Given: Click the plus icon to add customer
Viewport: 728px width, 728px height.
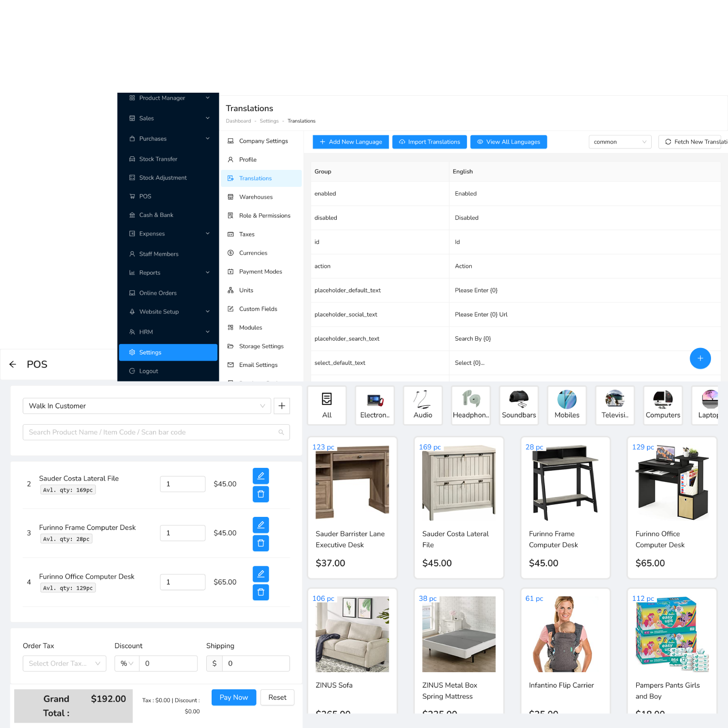Looking at the screenshot, I should (281, 406).
